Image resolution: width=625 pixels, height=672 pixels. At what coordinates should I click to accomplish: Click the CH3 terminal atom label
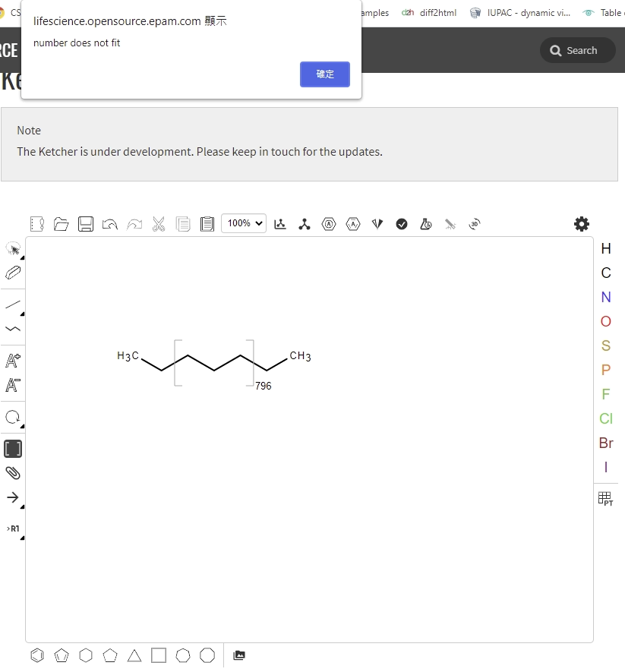coord(300,355)
